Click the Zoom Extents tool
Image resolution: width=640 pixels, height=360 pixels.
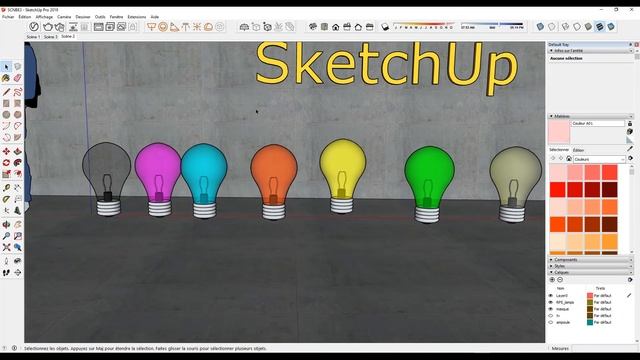6,247
